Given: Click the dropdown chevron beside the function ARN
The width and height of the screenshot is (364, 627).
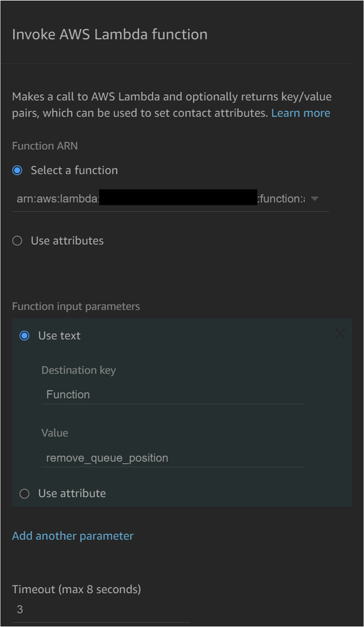Looking at the screenshot, I should tap(315, 198).
